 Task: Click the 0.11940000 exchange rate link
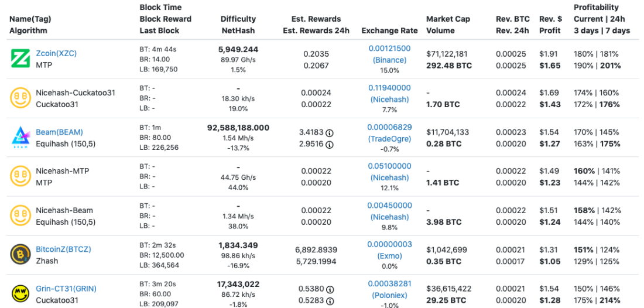point(389,88)
